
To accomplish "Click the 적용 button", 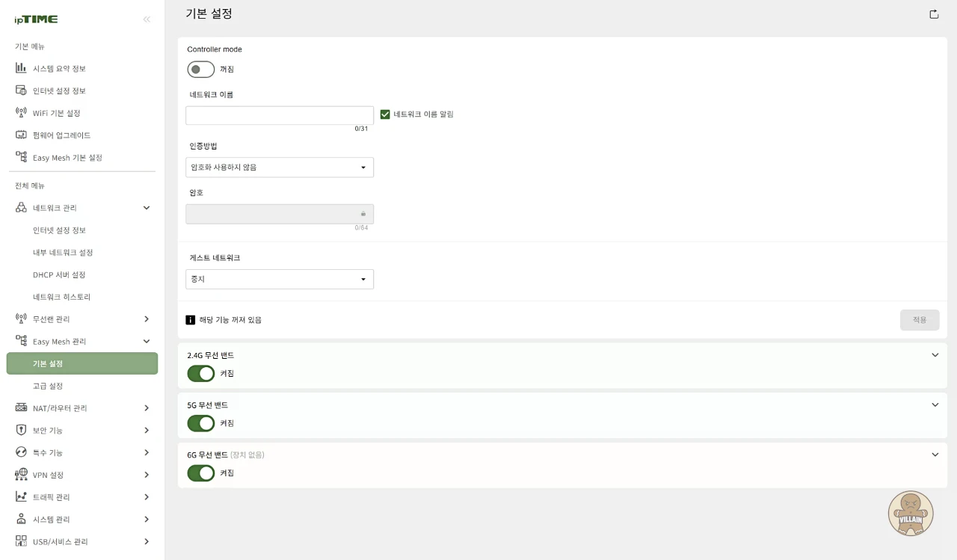I will point(920,320).
